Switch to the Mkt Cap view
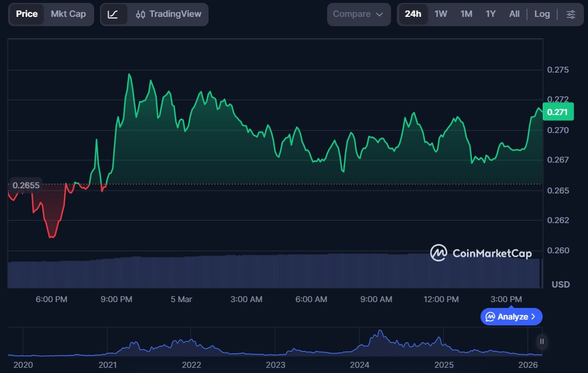 point(68,14)
